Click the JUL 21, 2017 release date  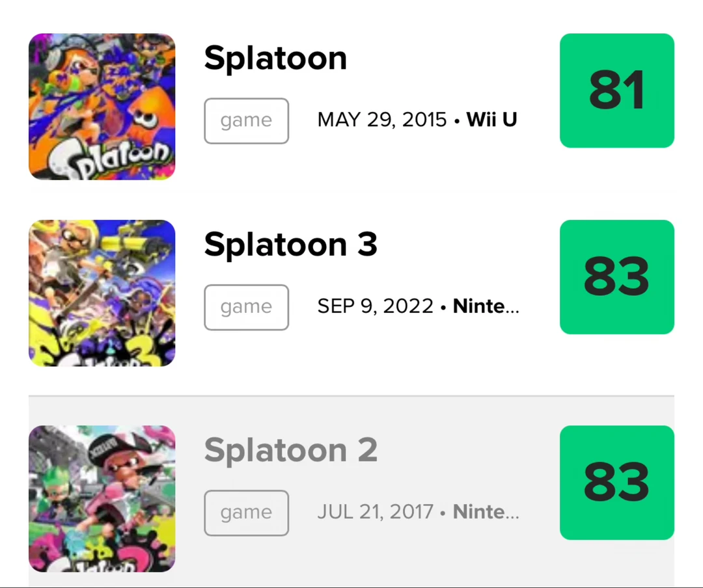376,512
